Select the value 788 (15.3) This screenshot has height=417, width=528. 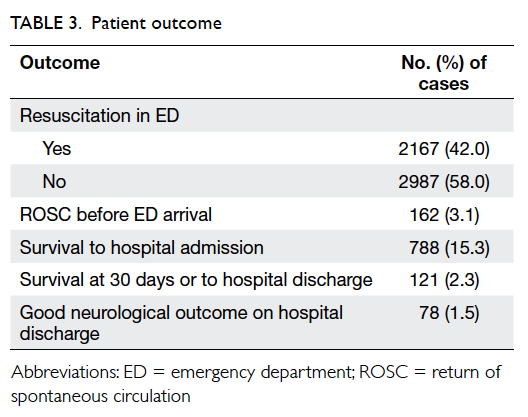(x=449, y=248)
